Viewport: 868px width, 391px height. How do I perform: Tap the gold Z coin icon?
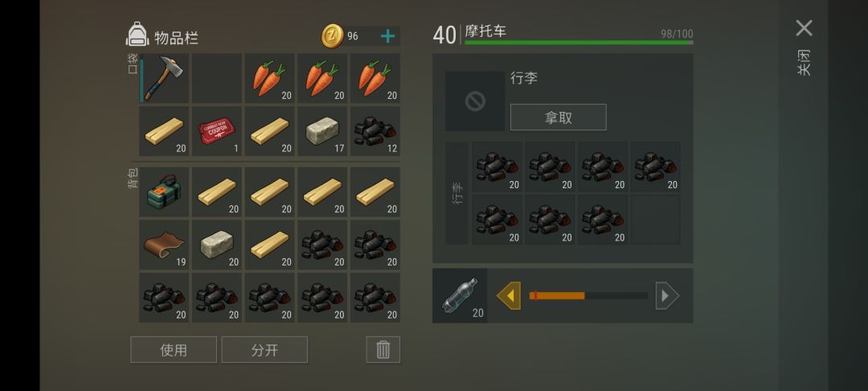coord(333,36)
